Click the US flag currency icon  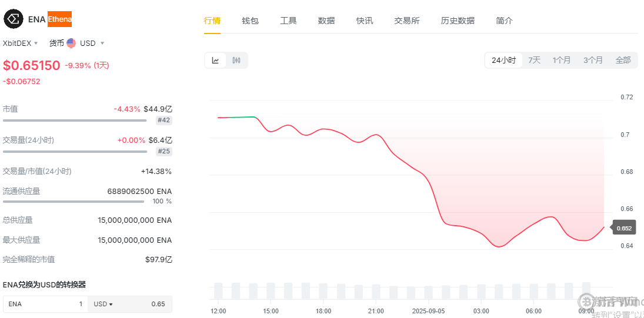tap(71, 43)
